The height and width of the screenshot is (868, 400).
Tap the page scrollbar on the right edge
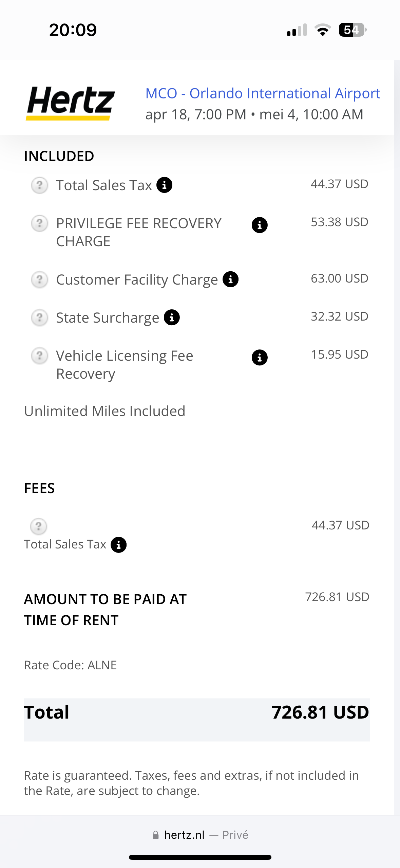pyautogui.click(x=397, y=408)
